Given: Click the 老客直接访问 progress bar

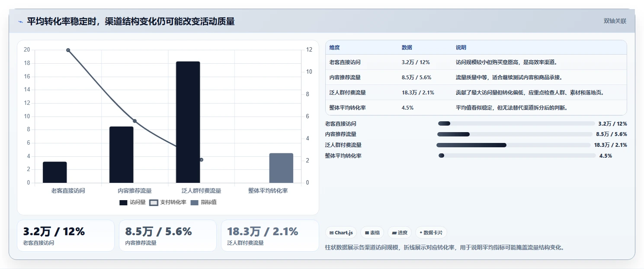Looking at the screenshot, I should pyautogui.click(x=516, y=123).
